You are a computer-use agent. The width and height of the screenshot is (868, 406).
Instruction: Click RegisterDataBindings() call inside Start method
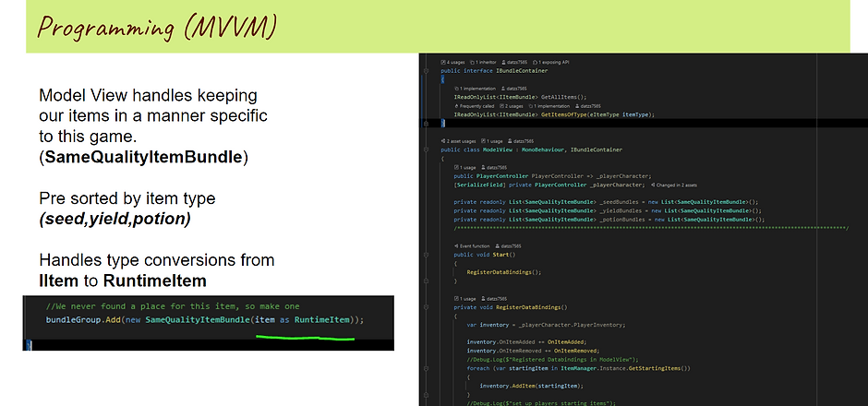504,273
